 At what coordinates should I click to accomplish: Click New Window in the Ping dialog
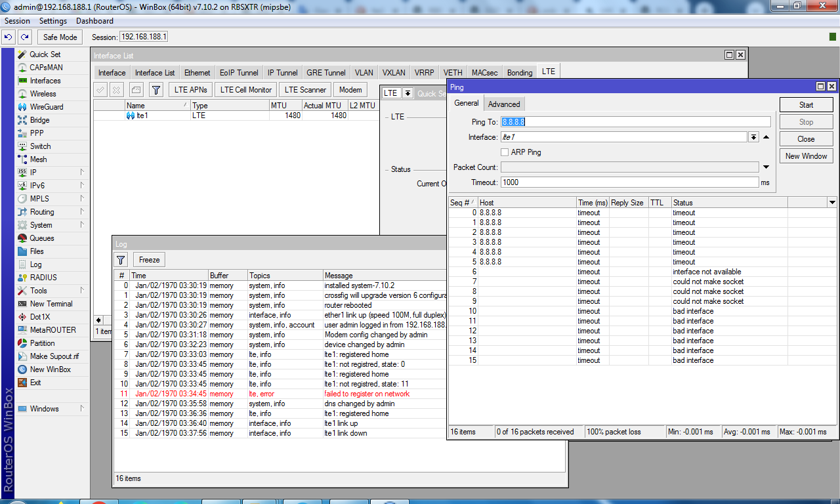pos(806,156)
